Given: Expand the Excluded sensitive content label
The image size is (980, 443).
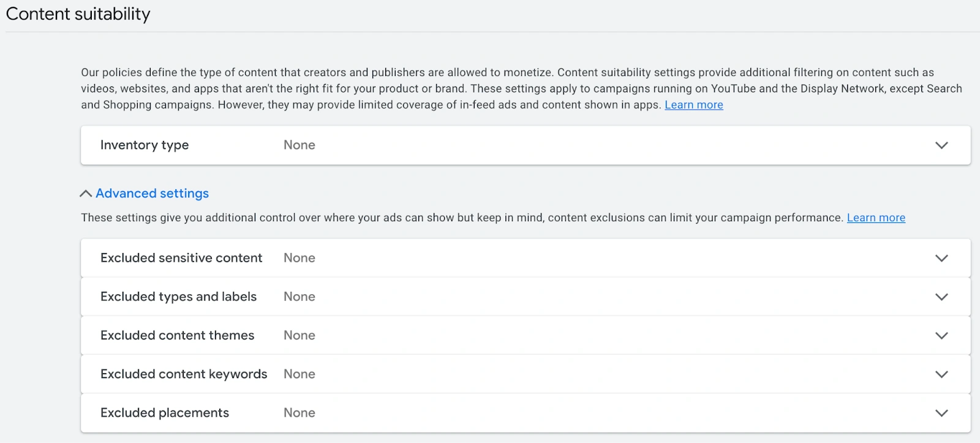Looking at the screenshot, I should pos(181,258).
